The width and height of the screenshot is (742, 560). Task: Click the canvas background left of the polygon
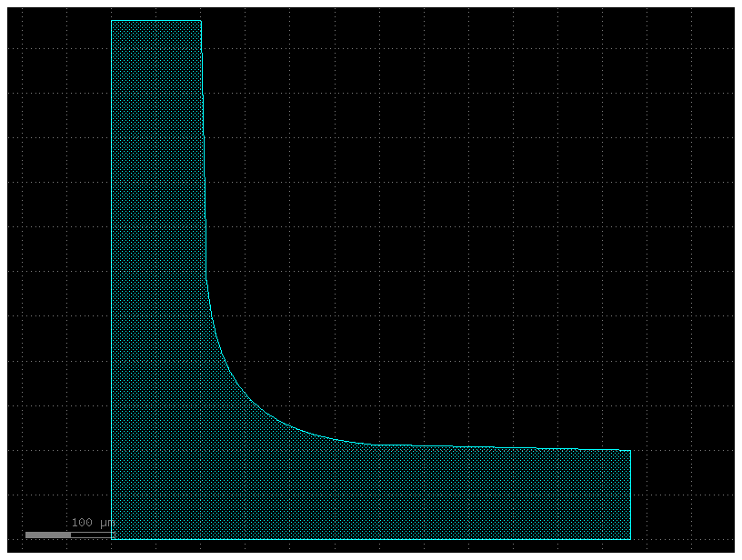click(55, 273)
